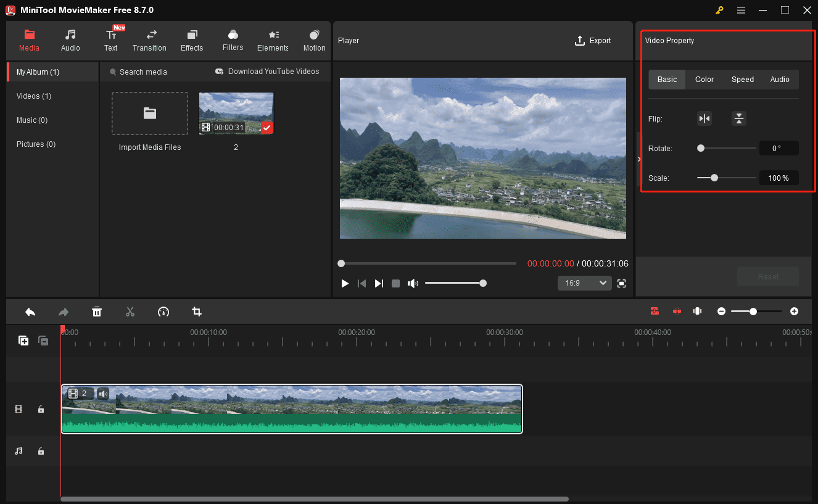Image resolution: width=818 pixels, height=504 pixels.
Task: Toggle the red timeline magnet icon
Action: [x=677, y=311]
